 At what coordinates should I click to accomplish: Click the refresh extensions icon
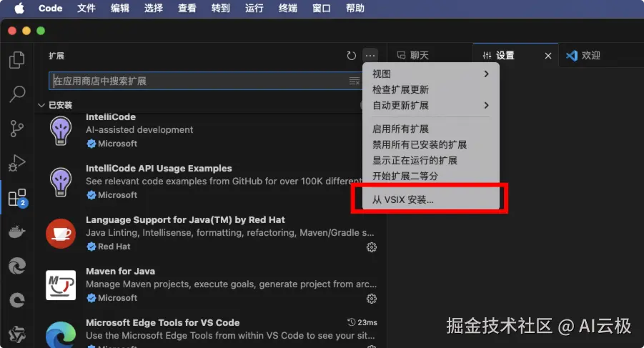pyautogui.click(x=351, y=56)
